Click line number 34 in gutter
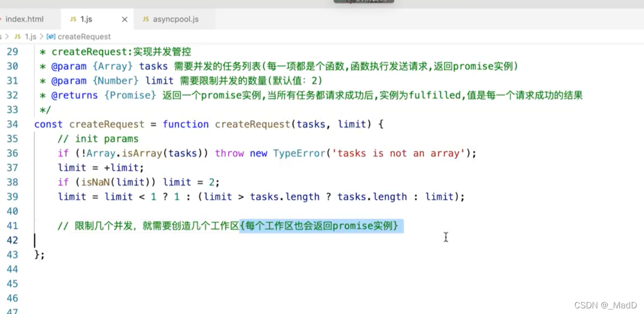 click(12, 124)
